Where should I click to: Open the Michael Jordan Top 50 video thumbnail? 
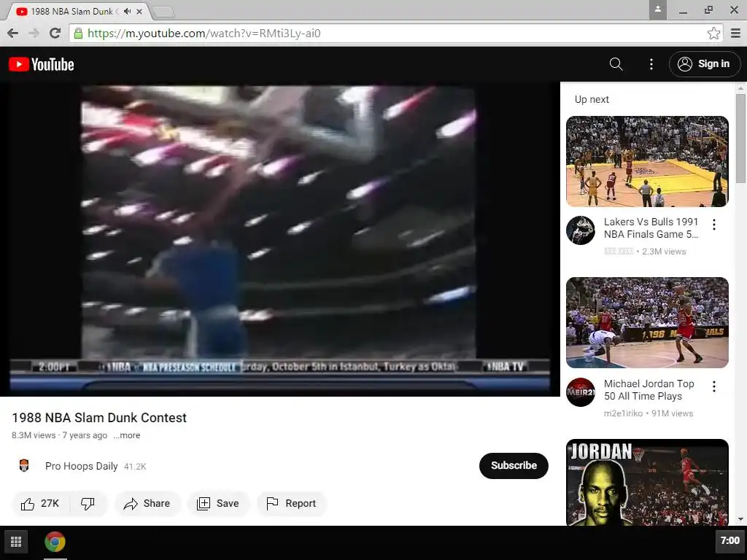tap(647, 323)
